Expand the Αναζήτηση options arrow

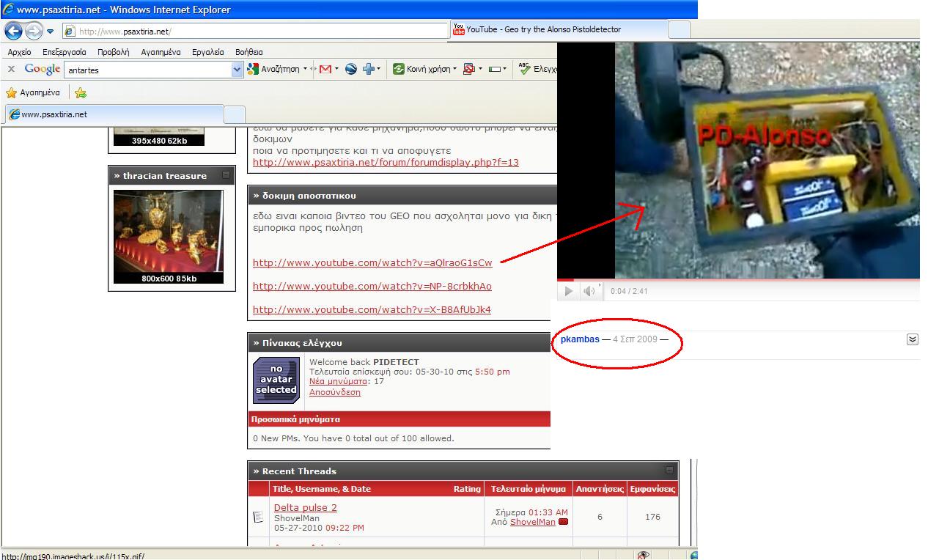305,69
